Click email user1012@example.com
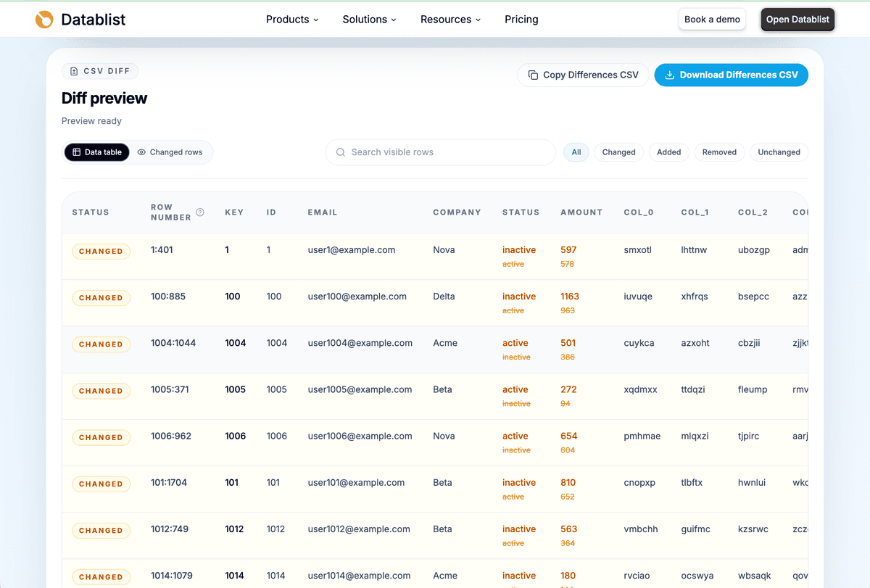 pos(360,529)
